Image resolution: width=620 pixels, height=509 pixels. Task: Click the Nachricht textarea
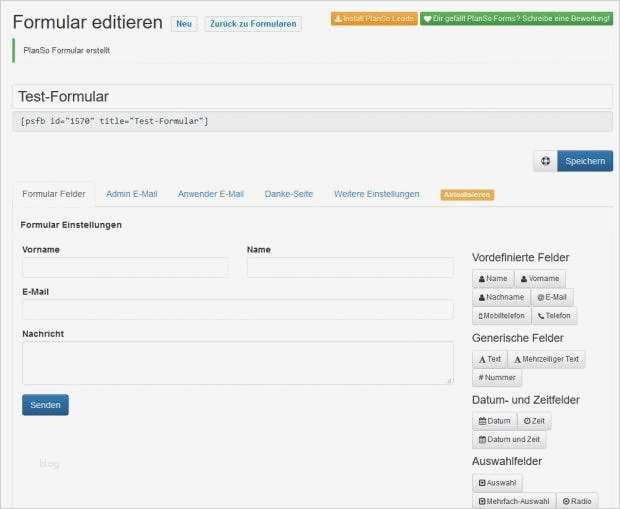point(238,363)
